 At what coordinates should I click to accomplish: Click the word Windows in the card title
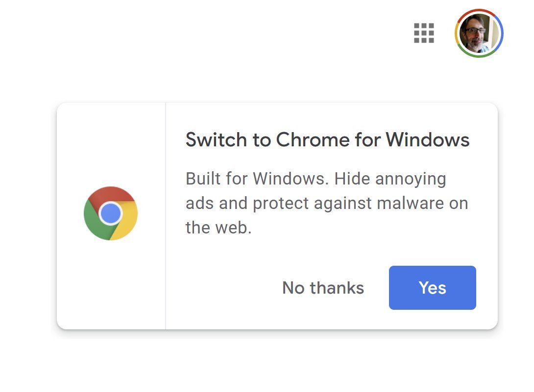(x=428, y=140)
